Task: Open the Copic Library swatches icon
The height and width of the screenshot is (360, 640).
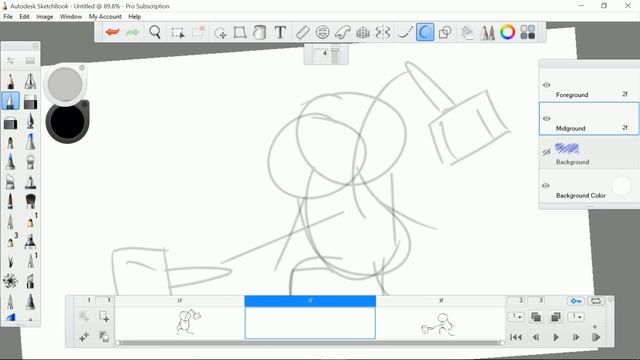Action: 528,32
